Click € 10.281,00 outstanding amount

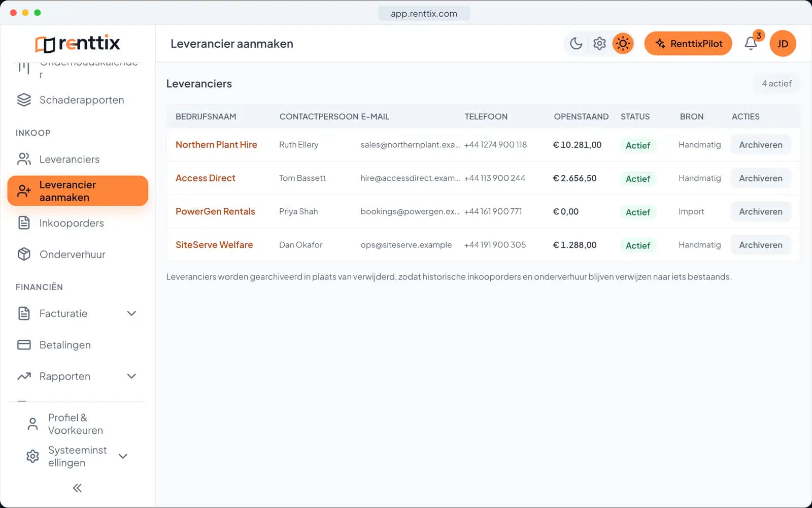[x=577, y=145]
